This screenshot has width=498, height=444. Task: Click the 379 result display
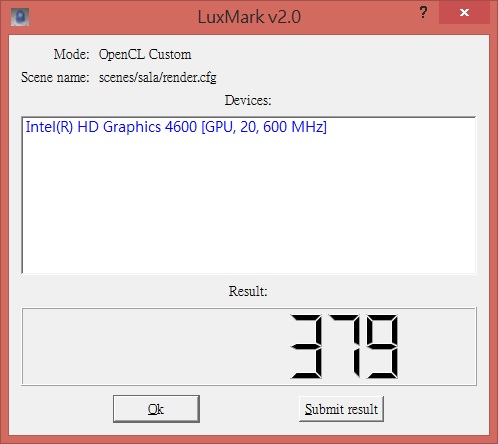249,346
